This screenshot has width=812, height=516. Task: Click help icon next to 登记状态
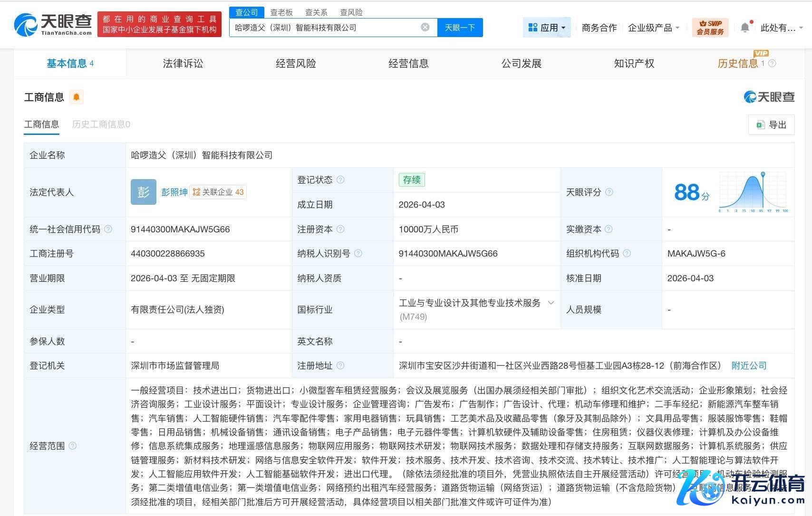340,180
